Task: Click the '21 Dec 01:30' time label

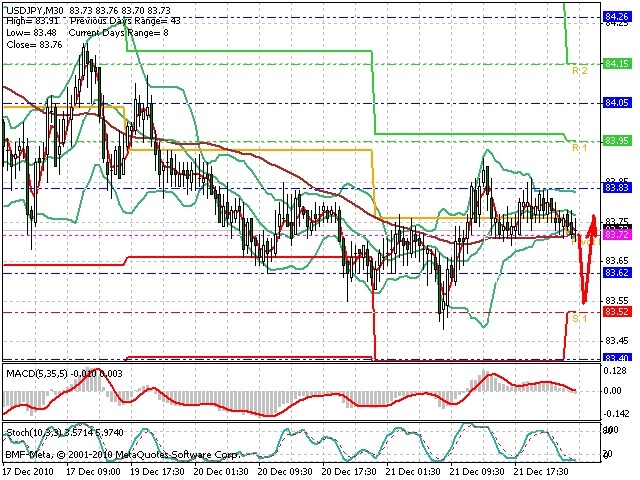Action: (413, 471)
